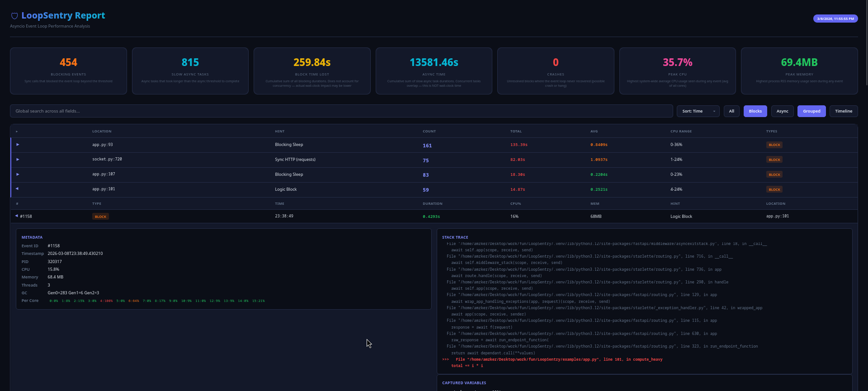The image size is (868, 391).
Task: Click the CPU RANGE column header
Action: click(x=681, y=132)
